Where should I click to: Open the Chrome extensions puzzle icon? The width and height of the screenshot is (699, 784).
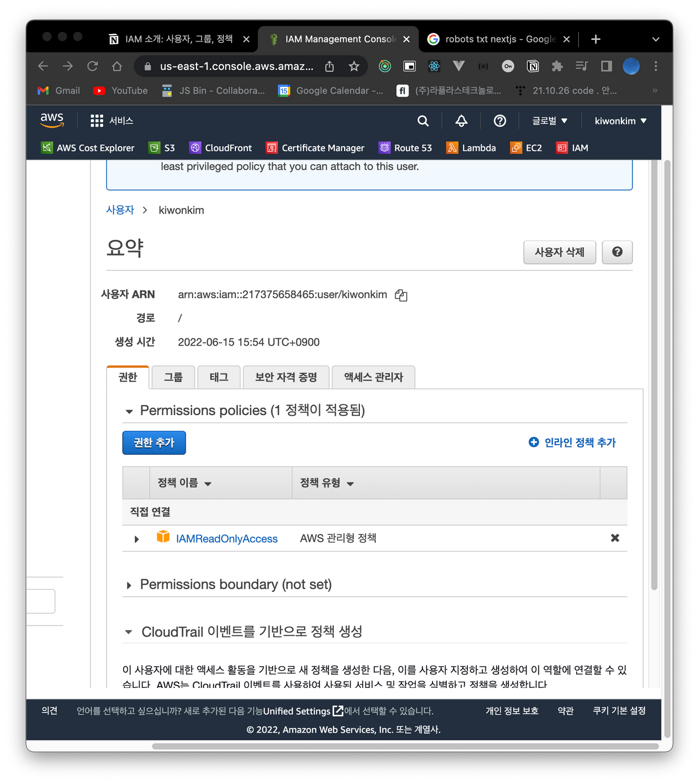tap(557, 66)
